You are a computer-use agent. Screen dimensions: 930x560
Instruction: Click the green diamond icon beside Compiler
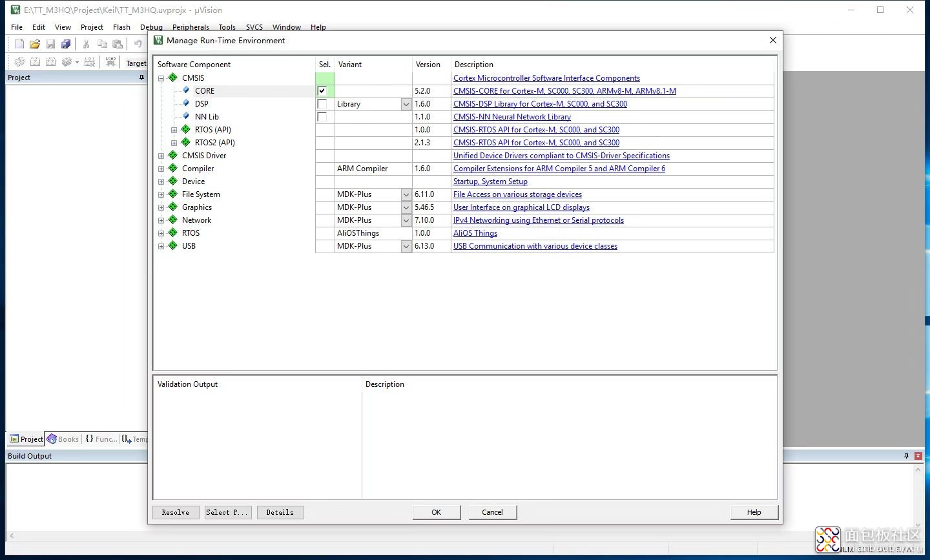click(173, 168)
